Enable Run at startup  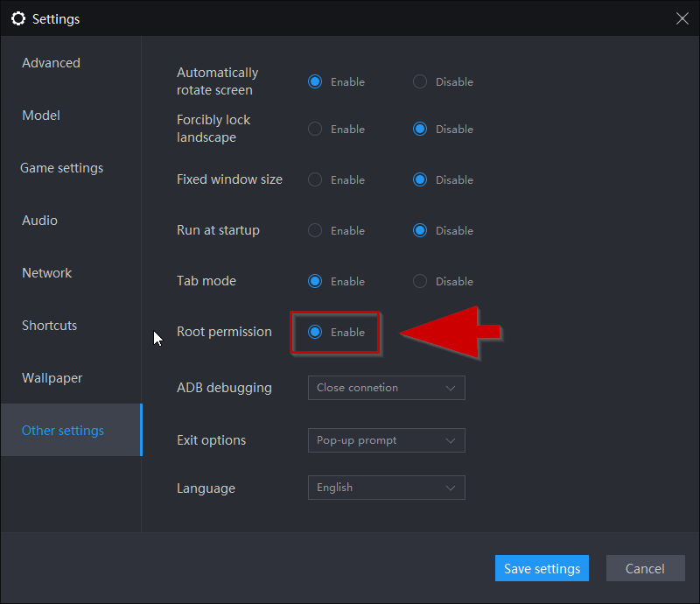click(315, 230)
